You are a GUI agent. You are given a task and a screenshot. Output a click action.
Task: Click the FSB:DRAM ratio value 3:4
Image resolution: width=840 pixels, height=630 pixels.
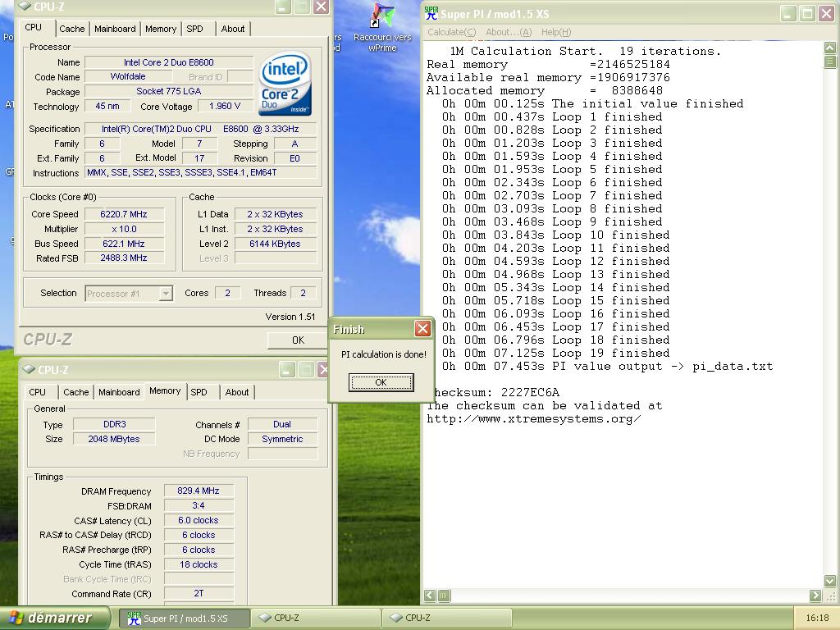point(199,505)
